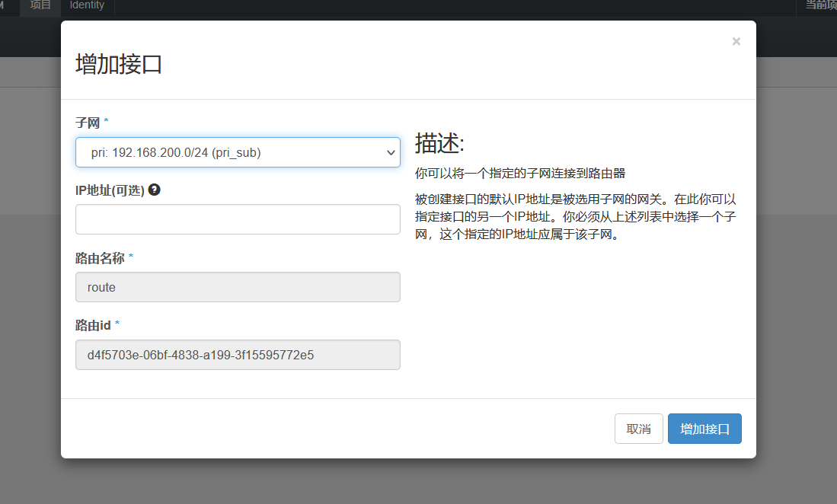837x504 pixels.
Task: Open the 子网 dropdown showing pri_sub
Action: click(228, 152)
